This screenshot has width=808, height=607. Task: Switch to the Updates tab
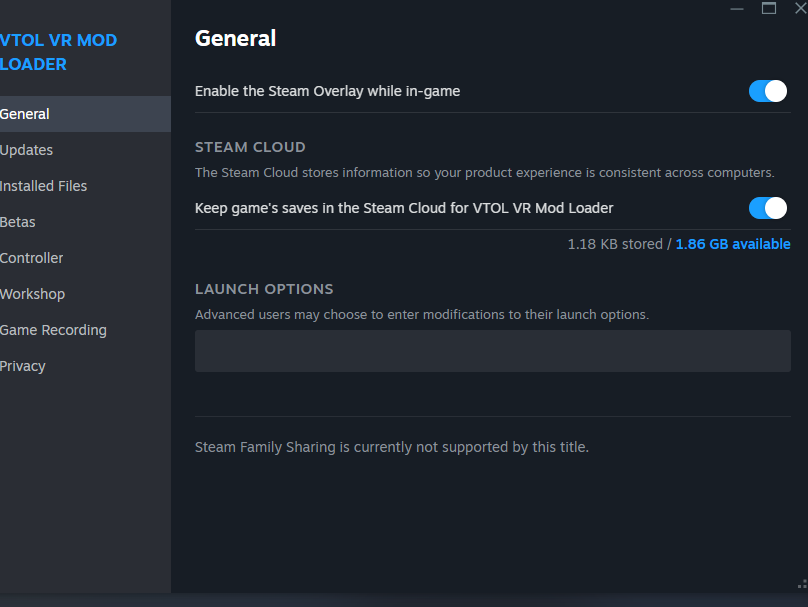click(85, 150)
